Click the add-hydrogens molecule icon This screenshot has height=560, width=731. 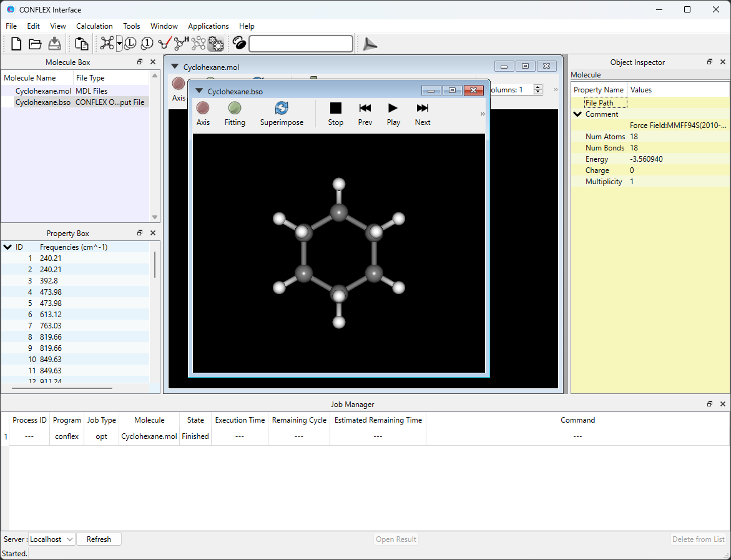click(181, 44)
